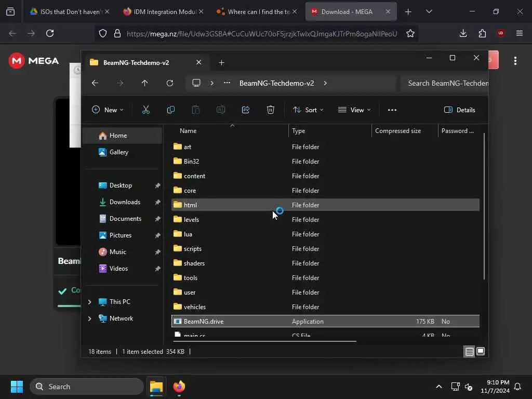The image size is (532, 399).
Task: Expand the Network tree node
Action: click(x=89, y=318)
